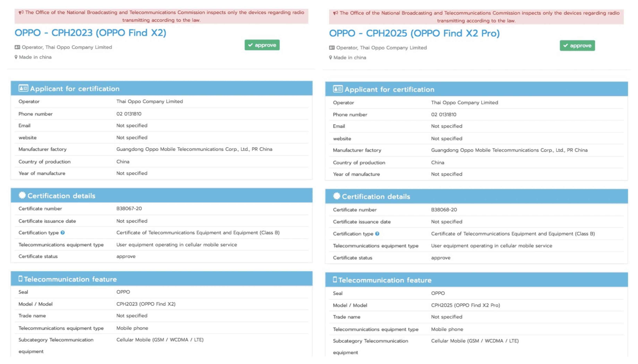This screenshot has width=638, height=364.
Task: Click the phone icon in the right Telecommunication feature header
Action: 335,280
